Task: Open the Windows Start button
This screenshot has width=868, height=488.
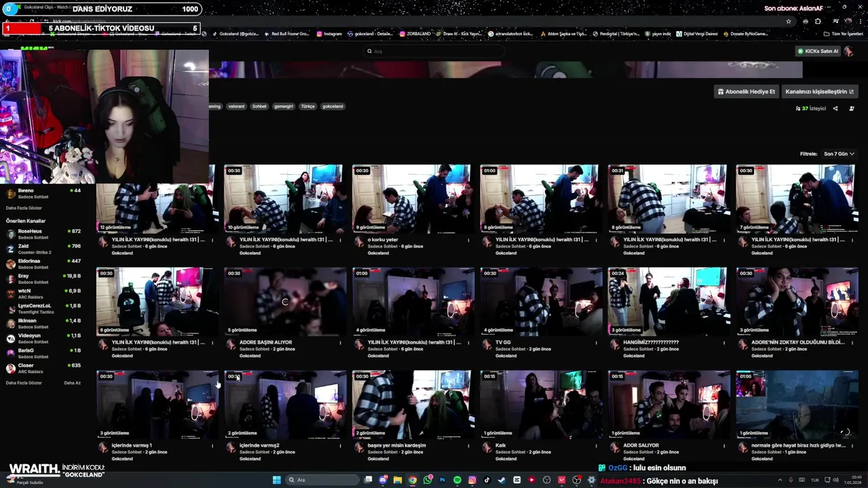Action: (277, 480)
